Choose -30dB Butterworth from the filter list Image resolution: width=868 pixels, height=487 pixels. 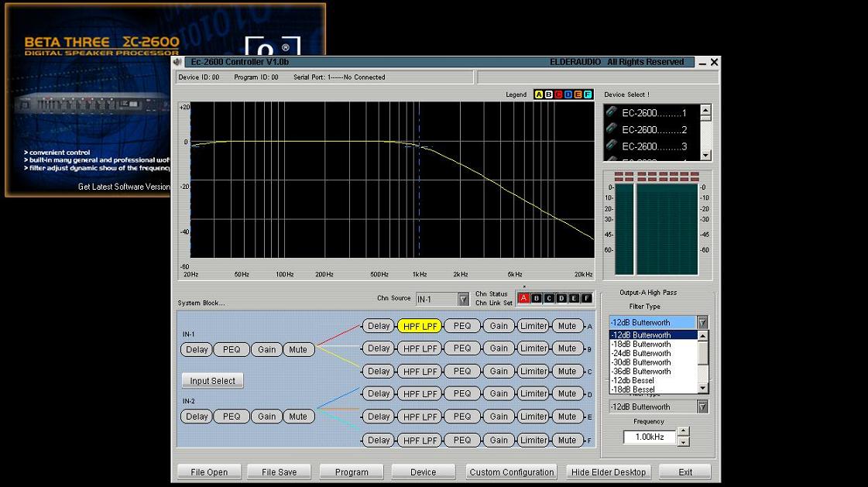coord(654,362)
